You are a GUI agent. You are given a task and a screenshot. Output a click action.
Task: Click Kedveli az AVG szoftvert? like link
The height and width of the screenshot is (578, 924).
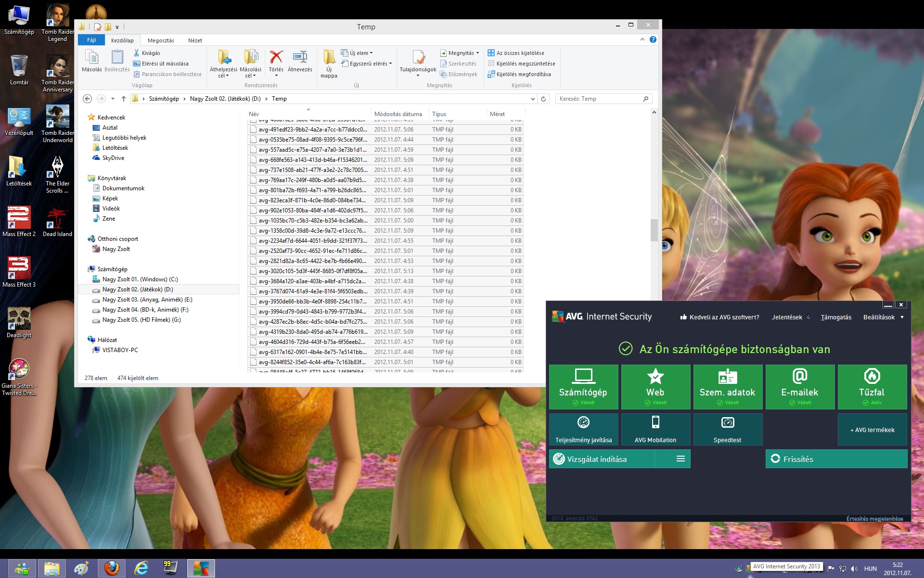click(x=719, y=317)
